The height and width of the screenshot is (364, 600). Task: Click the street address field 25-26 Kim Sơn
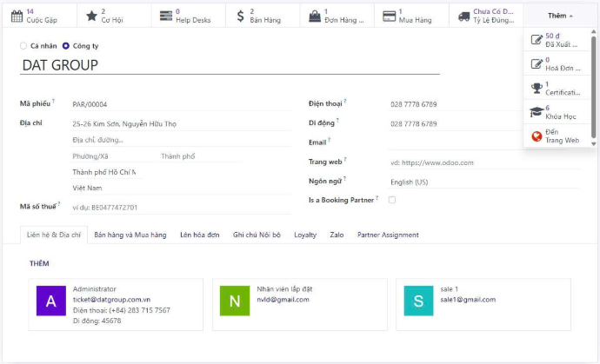click(181, 124)
